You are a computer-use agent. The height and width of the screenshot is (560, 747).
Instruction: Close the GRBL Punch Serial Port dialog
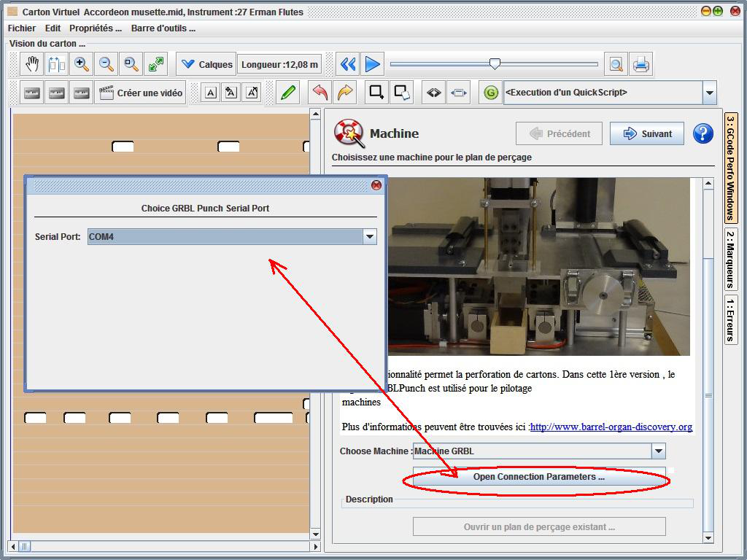coord(376,185)
